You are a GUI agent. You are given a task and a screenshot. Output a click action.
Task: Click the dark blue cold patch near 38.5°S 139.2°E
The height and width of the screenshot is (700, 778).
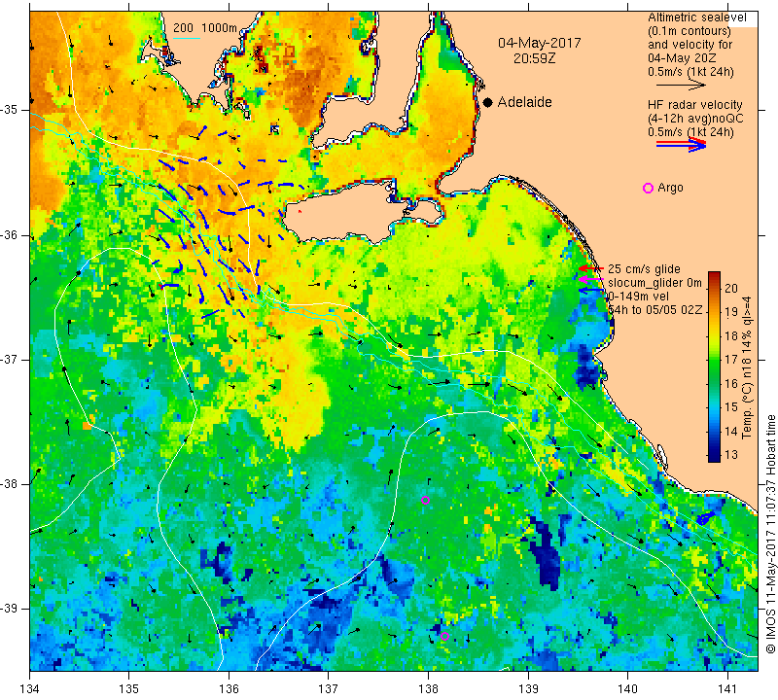coord(546,552)
